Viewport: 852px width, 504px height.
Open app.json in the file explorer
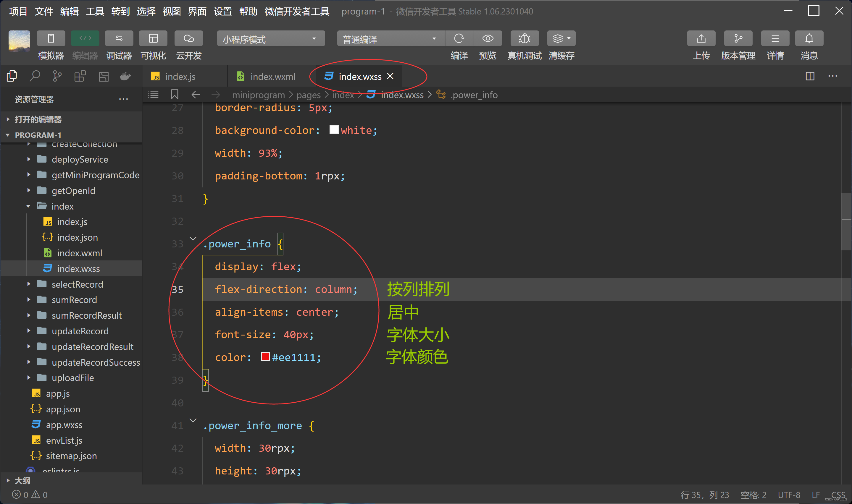point(63,409)
